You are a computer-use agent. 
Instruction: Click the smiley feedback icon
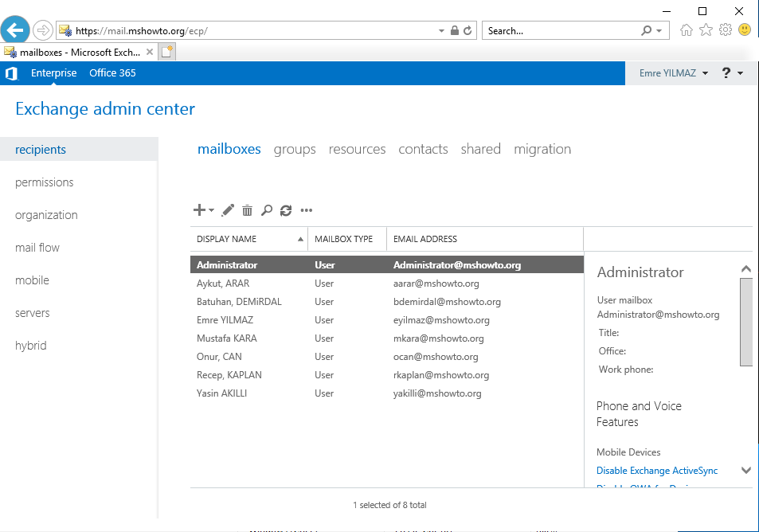click(745, 30)
